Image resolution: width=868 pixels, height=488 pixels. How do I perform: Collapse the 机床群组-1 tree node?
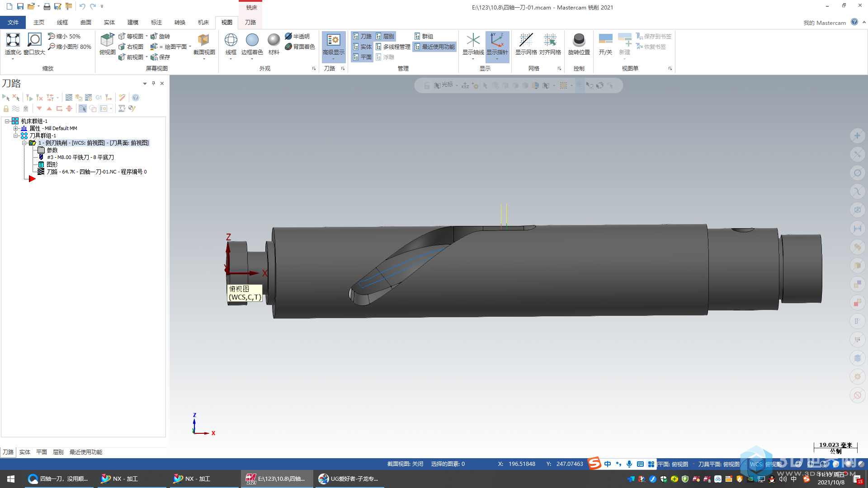(7, 121)
